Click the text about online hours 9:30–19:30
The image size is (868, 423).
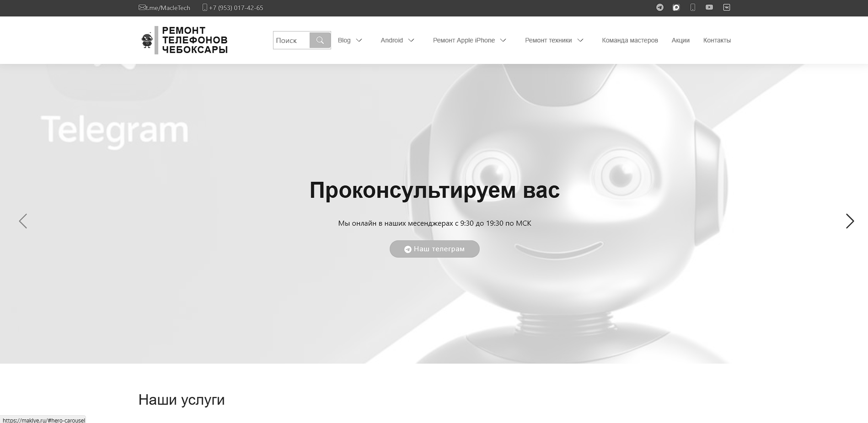[x=434, y=223]
